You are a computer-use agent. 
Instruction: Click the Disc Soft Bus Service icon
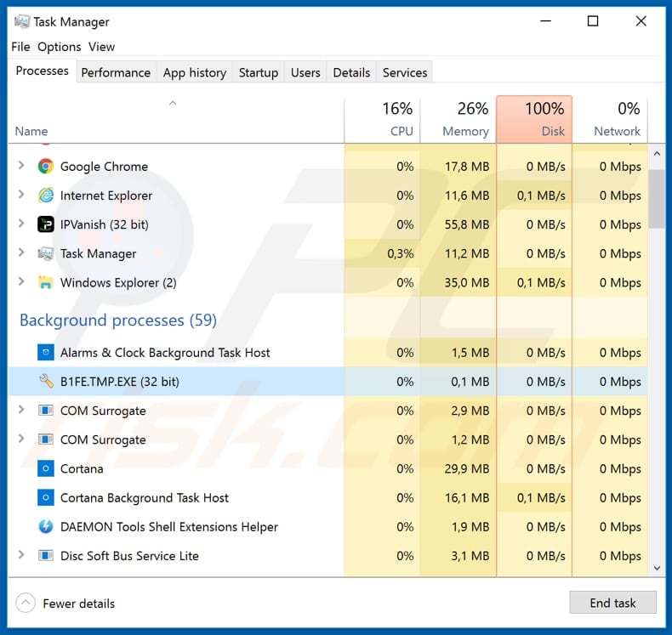[x=45, y=556]
